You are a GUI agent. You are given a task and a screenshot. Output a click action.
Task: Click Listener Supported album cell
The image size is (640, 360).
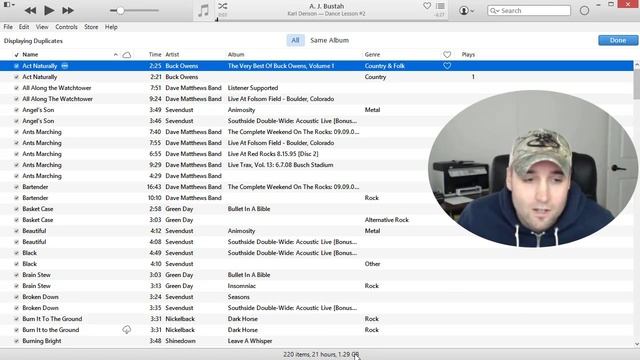point(253,88)
